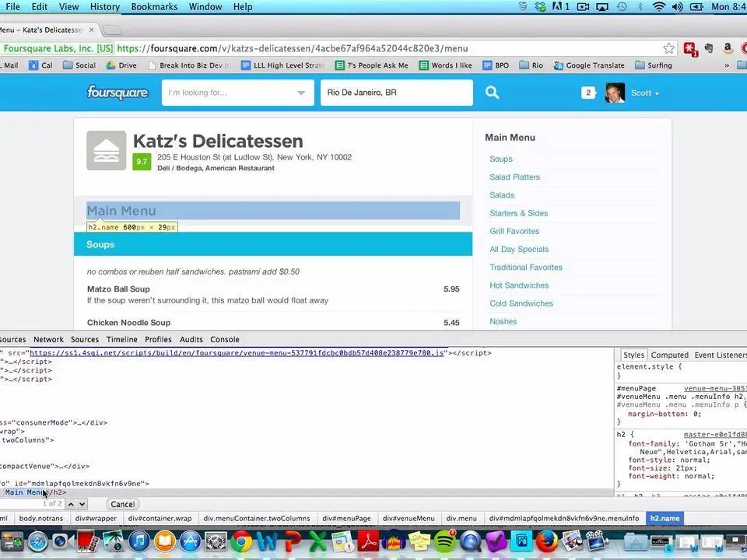
Task: Click Scott's profile photo thumbnail
Action: click(x=615, y=93)
